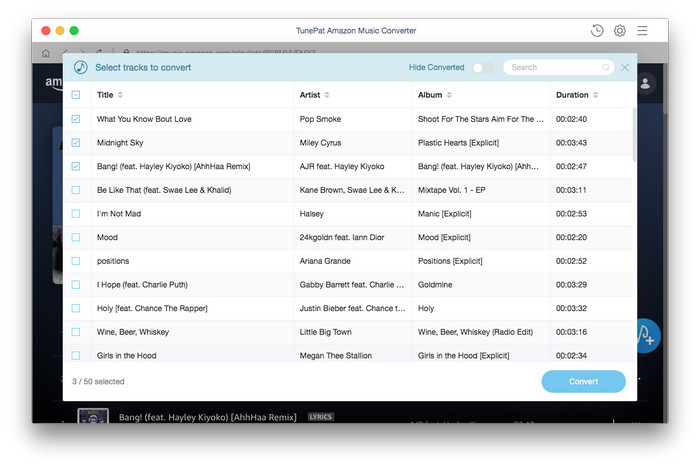This screenshot has height=469, width=700.
Task: Toggle the select-all checkbox in the header
Action: point(76,95)
